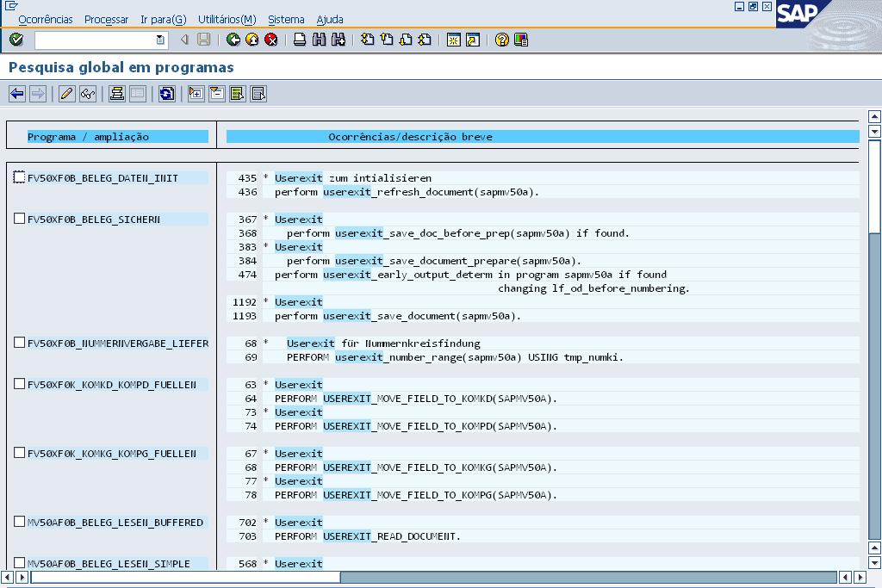Screen dimensions: 882x588
Task: Open the Utilitários(M) menu
Action: (227, 19)
